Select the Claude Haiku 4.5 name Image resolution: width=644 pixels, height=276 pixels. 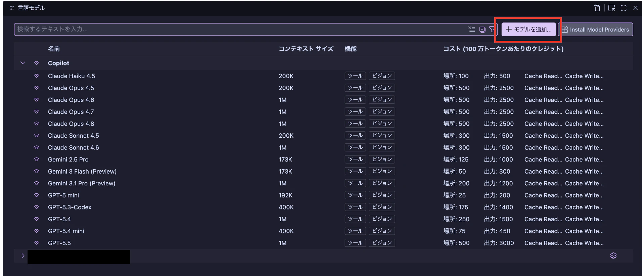tap(72, 76)
